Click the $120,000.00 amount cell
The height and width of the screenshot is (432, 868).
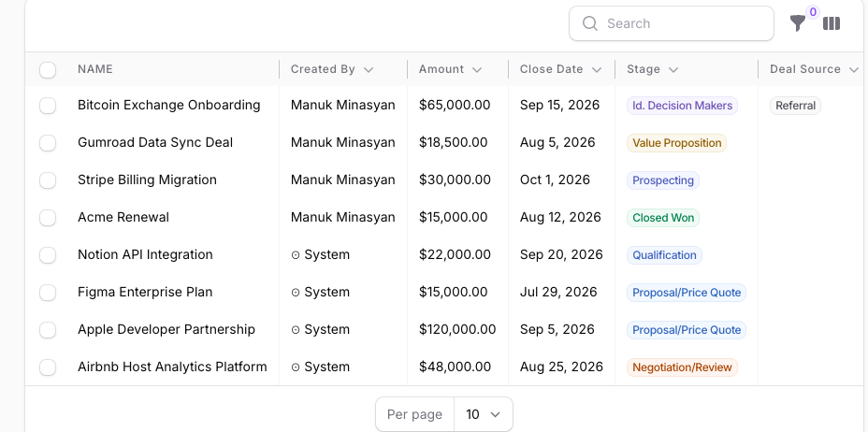457,329
